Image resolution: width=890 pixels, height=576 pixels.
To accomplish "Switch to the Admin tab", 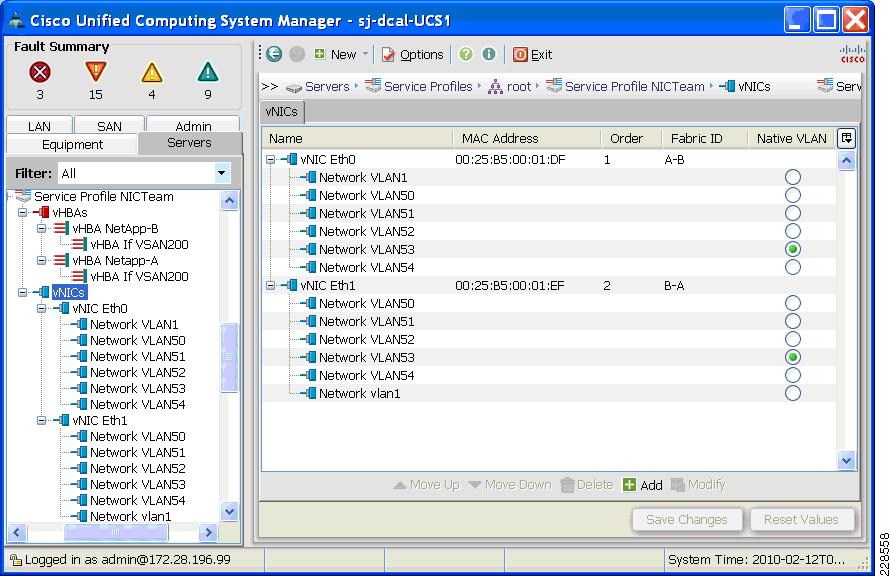I will point(193,125).
